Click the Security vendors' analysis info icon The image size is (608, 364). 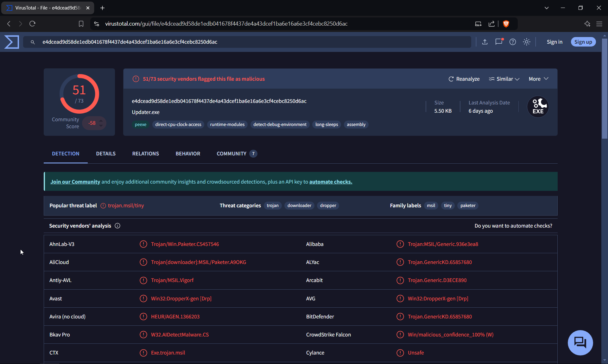[117, 226]
